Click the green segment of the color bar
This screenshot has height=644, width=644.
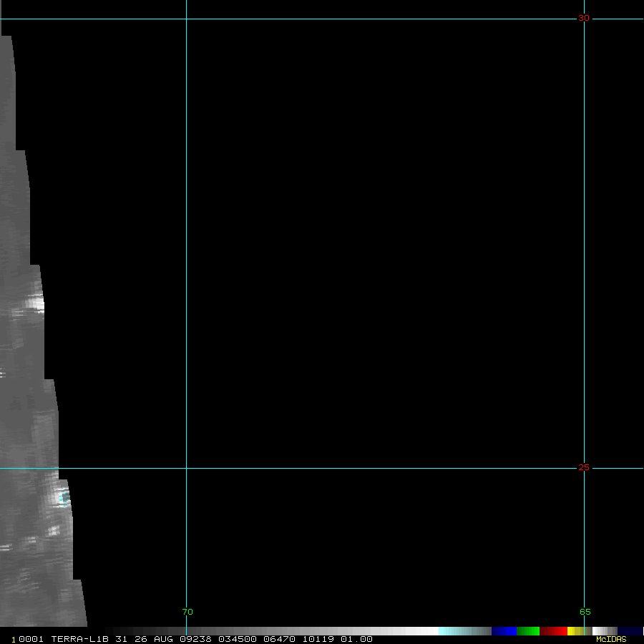[527, 631]
